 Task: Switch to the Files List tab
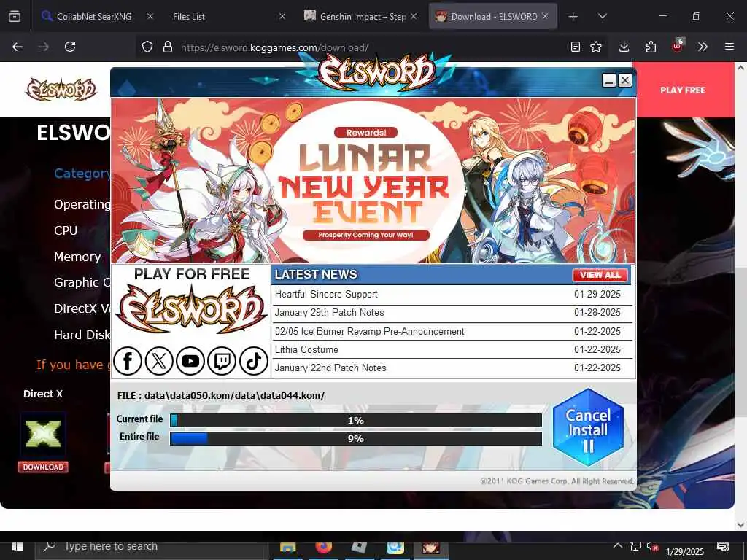(189, 16)
